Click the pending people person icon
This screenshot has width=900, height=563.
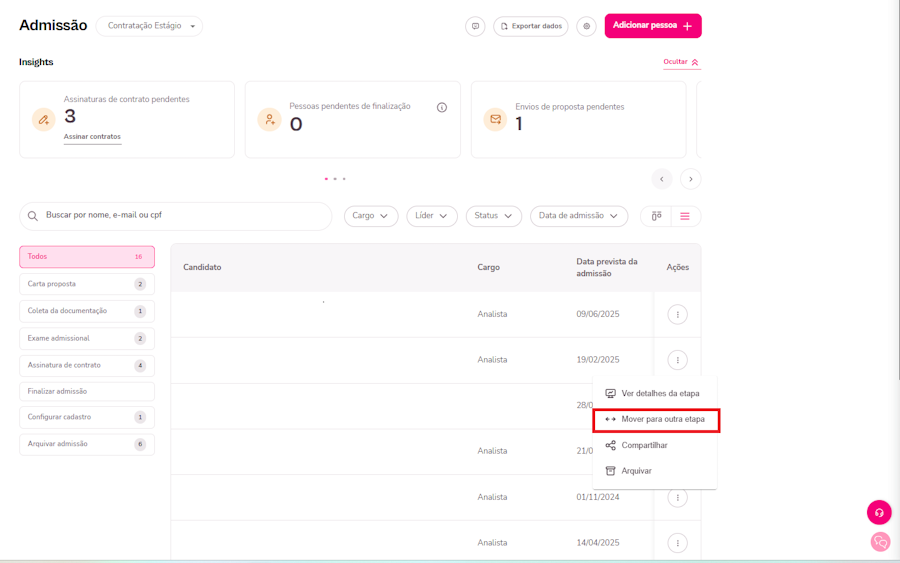point(269,119)
